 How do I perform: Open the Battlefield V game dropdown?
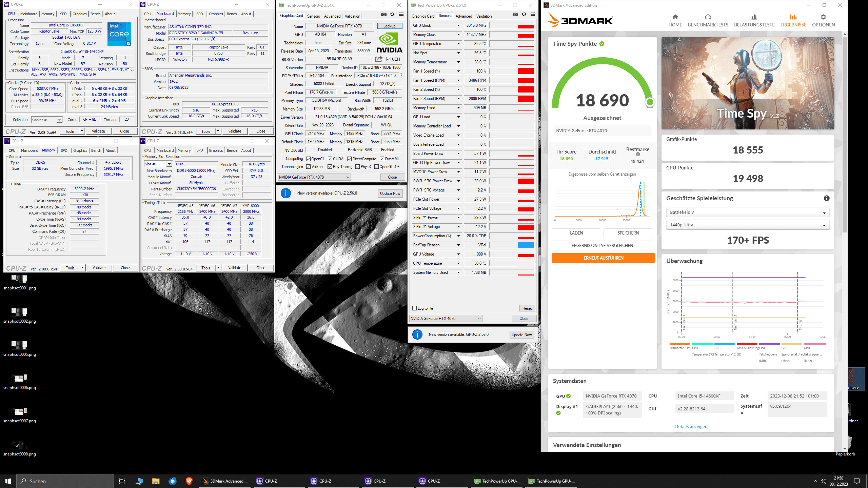point(748,212)
